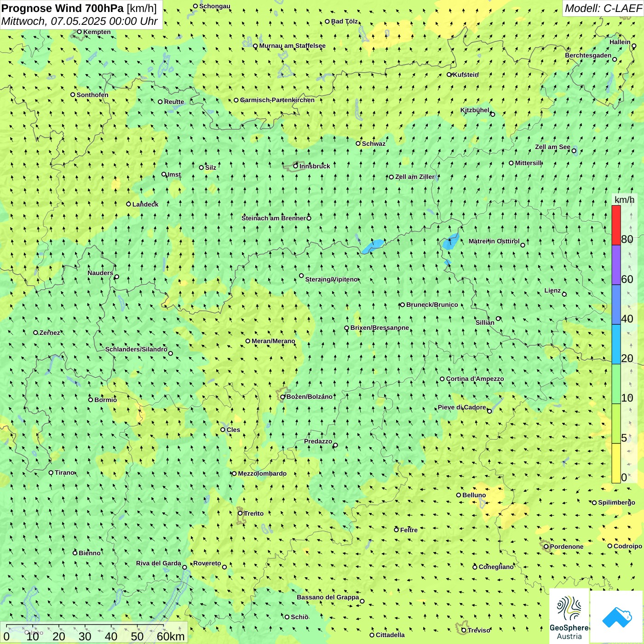This screenshot has height=644, width=644.
Task: Click the Rovereto label
Action: click(x=207, y=563)
